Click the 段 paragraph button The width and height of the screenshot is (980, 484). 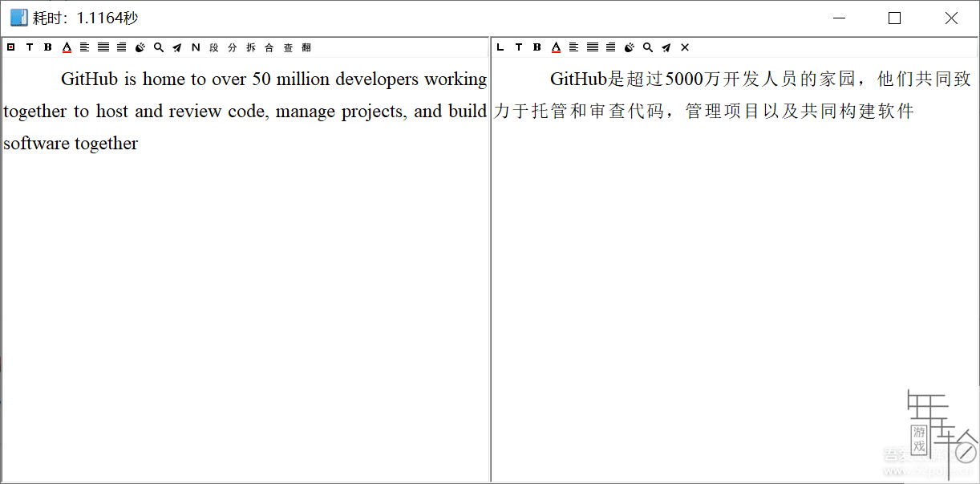click(214, 47)
